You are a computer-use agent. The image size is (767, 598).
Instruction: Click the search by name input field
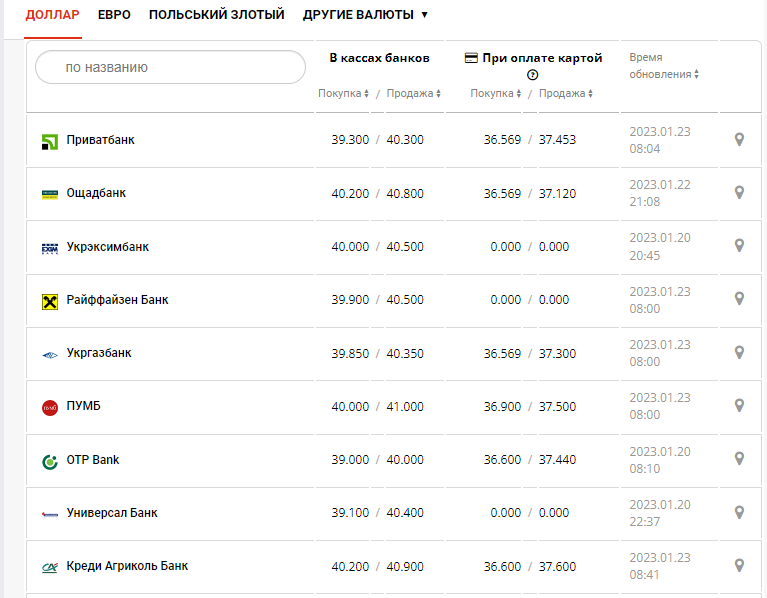click(x=170, y=67)
